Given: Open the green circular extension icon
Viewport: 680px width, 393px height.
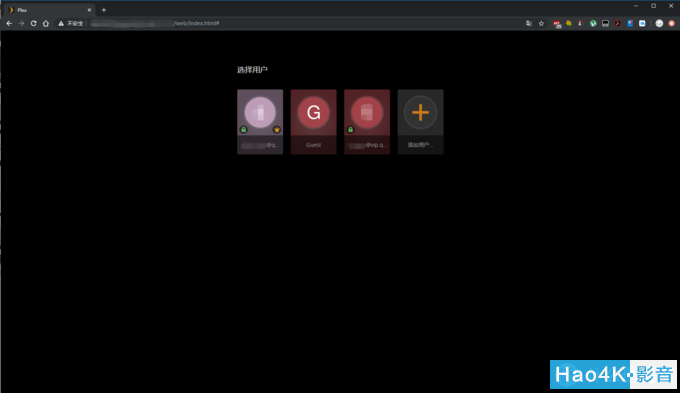Looking at the screenshot, I should click(593, 23).
